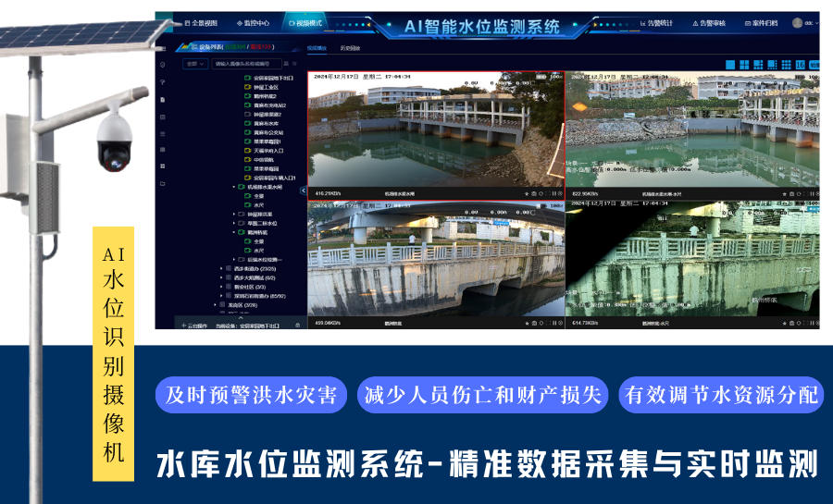Image resolution: width=833 pixels, height=504 pixels.
Task: Favorite the bottom-left video pane with star
Action: [x=527, y=323]
